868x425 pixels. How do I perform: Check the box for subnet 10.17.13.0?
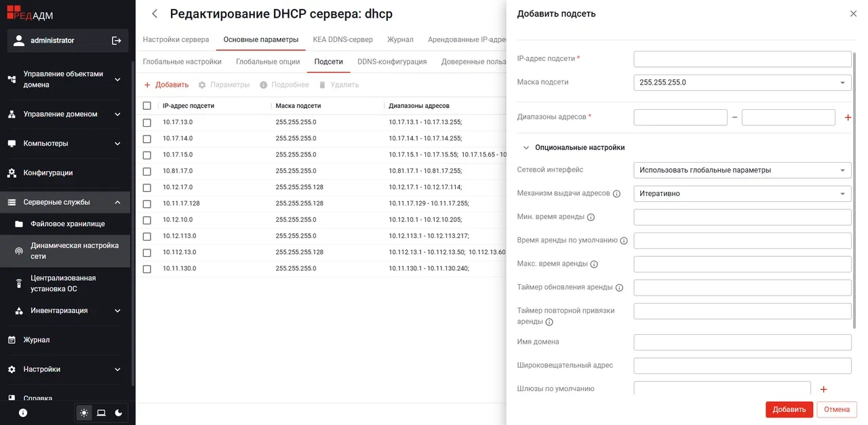click(147, 122)
